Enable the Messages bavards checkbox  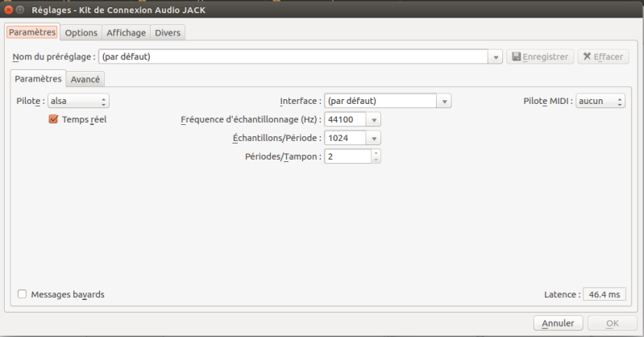point(23,293)
